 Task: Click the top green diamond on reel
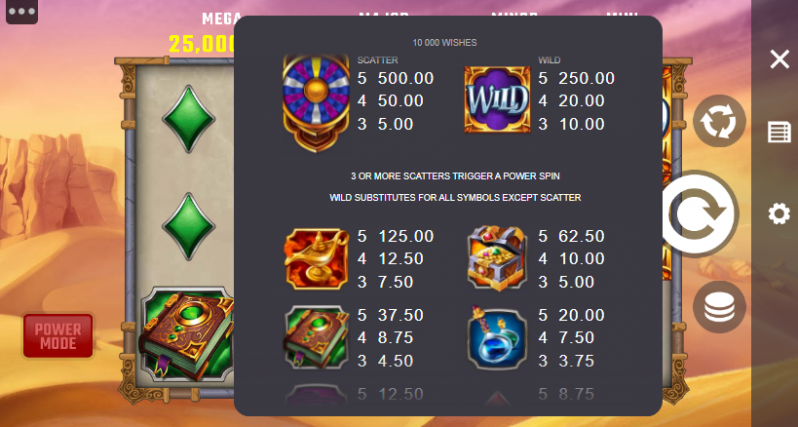click(x=188, y=119)
